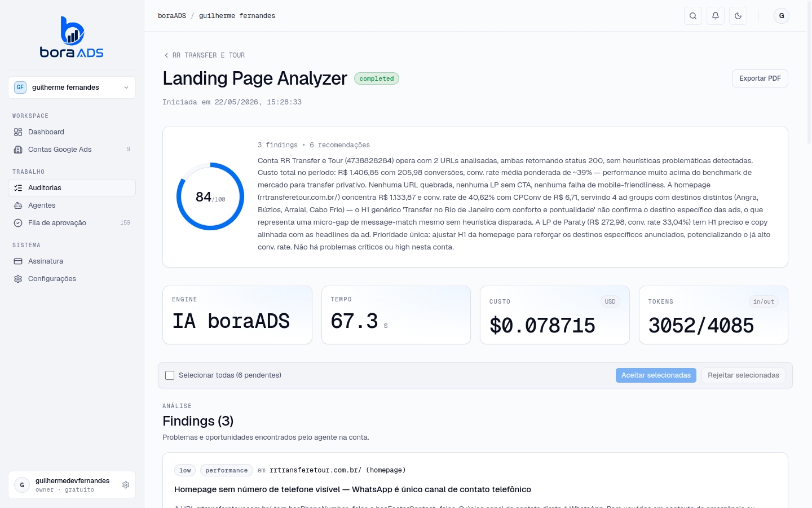Click the Assinatura card icon
The image size is (812, 508).
point(18,261)
